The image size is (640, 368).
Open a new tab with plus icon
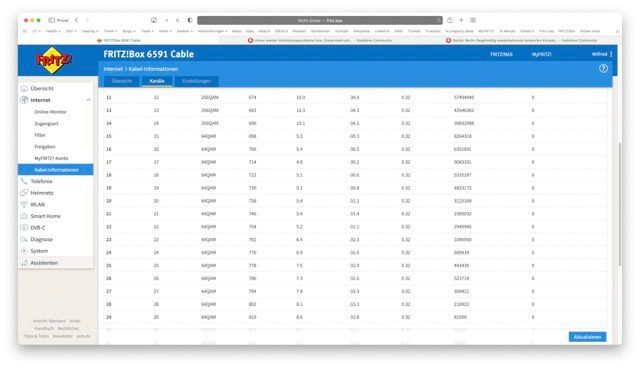click(461, 20)
